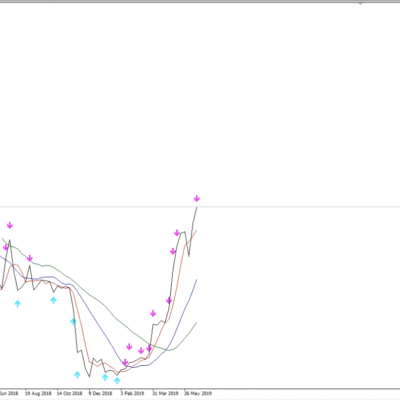The width and height of the screenshot is (400, 400).
Task: Select the lowest cyan buy arrow near 3 Feb 2019
Action: [x=117, y=381]
